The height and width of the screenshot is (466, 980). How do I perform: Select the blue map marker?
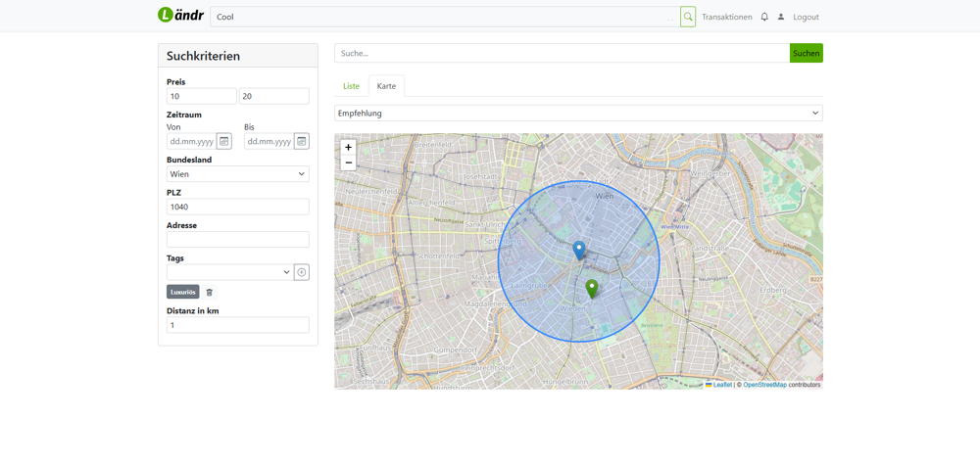(579, 251)
